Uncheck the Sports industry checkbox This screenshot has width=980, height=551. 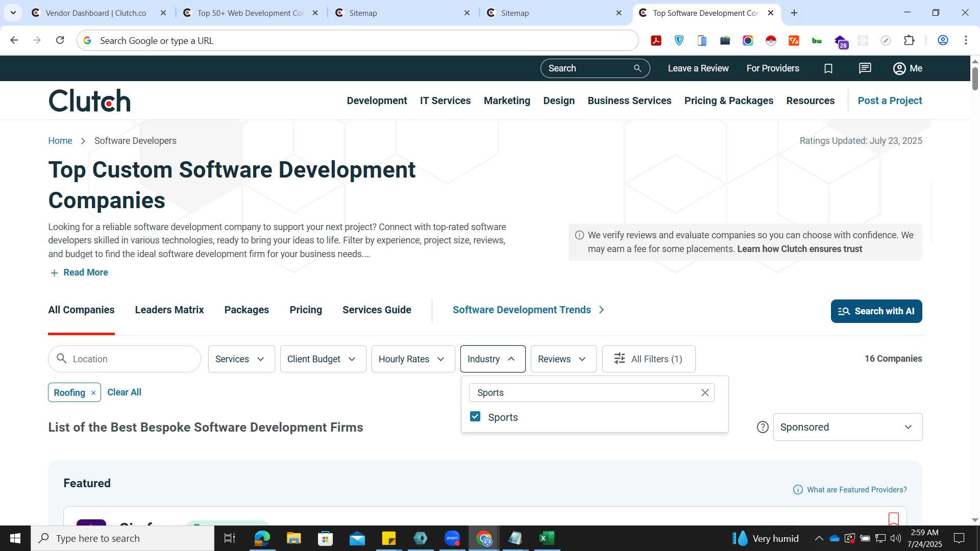tap(475, 416)
